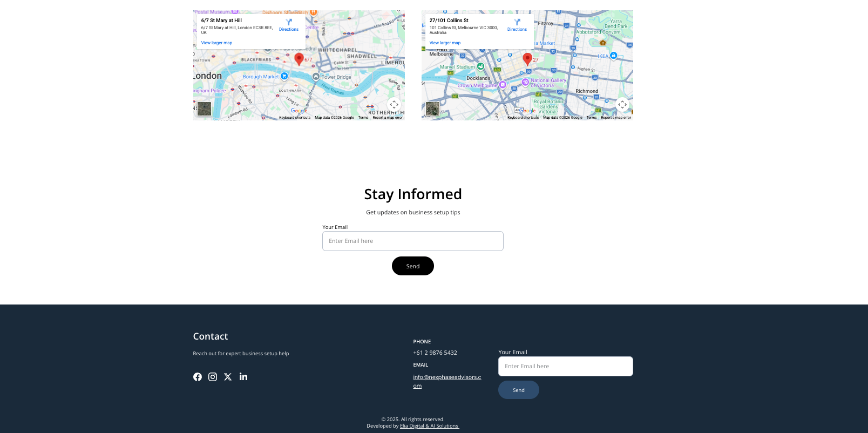Click IKEA marker on Melbourne map

pyautogui.click(x=613, y=55)
